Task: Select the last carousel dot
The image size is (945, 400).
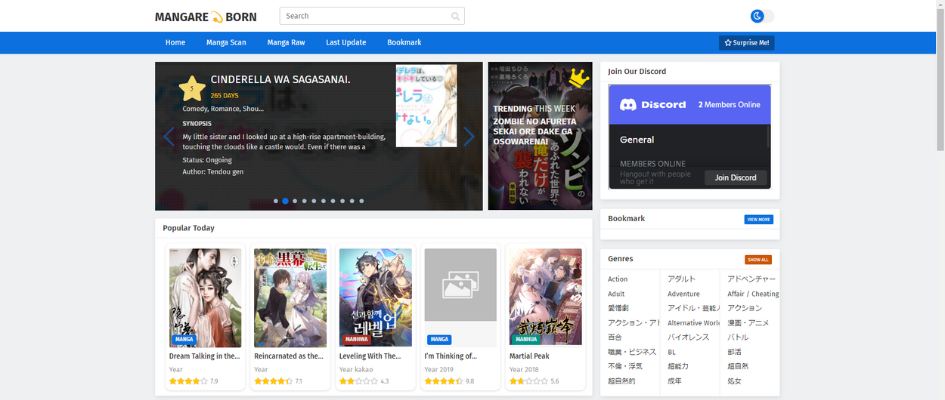Action: [x=362, y=201]
